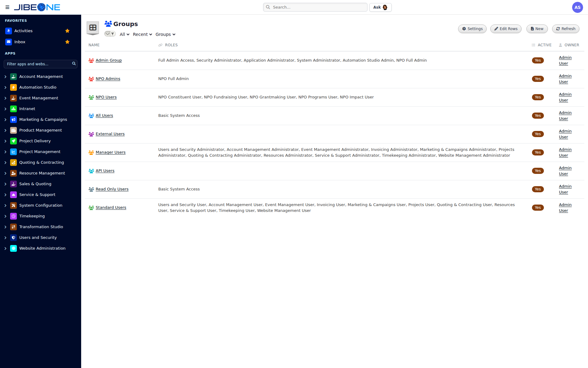Open the hamburger menu icon
This screenshot has height=368, width=588.
coord(7,7)
